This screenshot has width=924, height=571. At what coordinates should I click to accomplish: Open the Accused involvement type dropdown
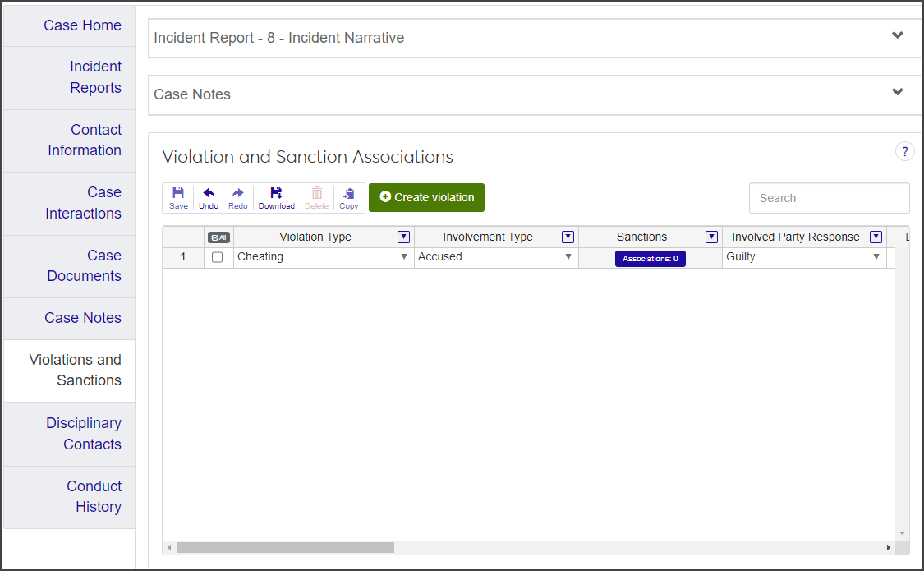[568, 257]
